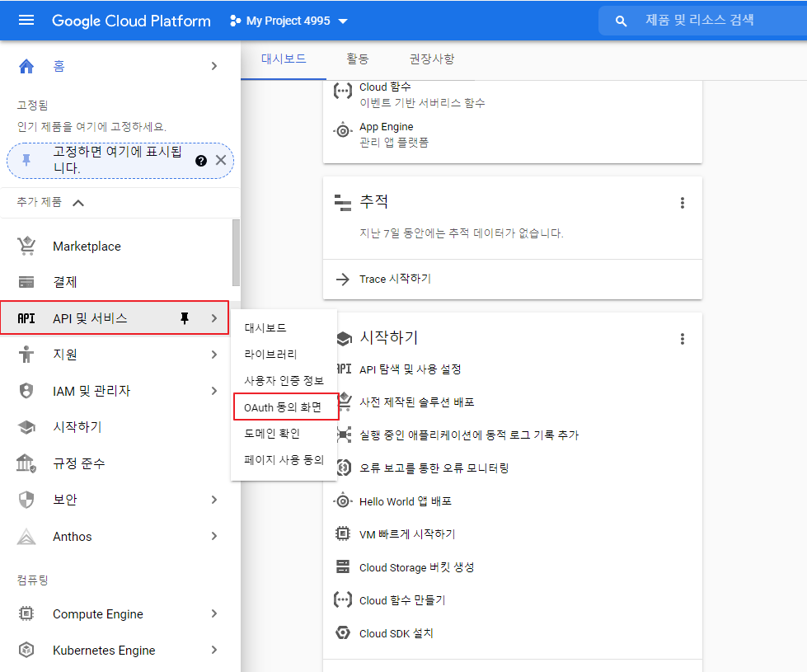
Task: Expand the Anthos submenu chevron
Action: 214,536
